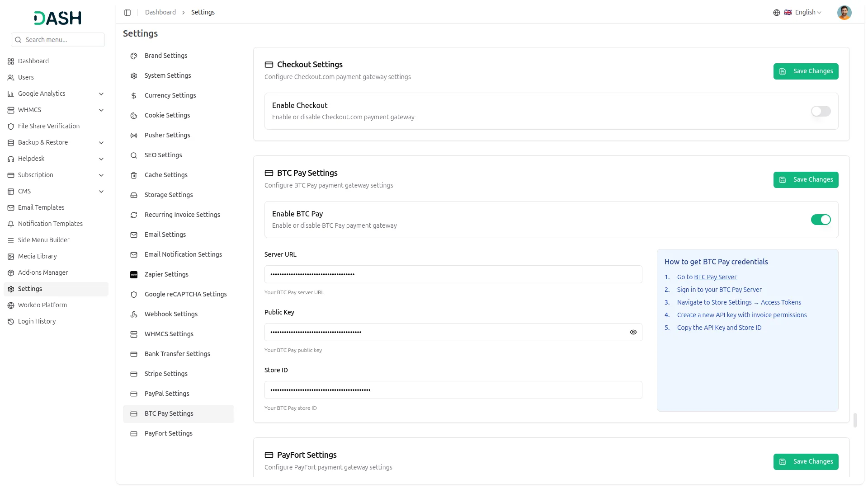Open Email Notification Settings section
The height and width of the screenshot is (488, 868).
tap(179, 254)
